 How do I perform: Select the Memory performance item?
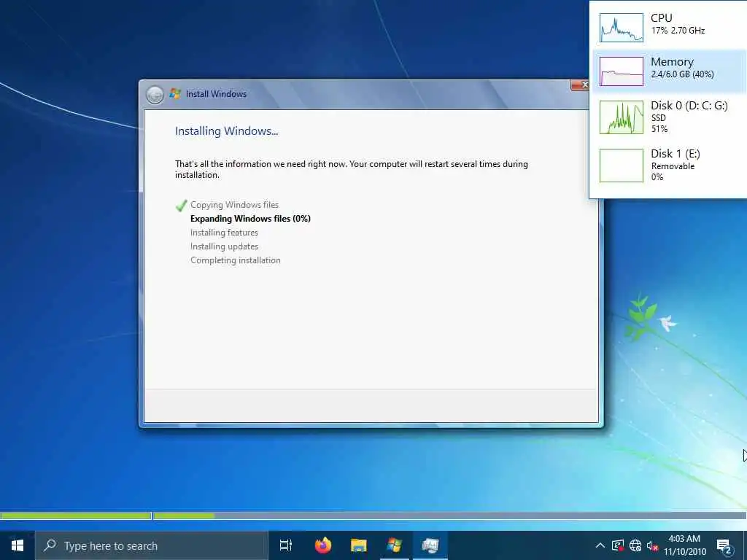pyautogui.click(x=669, y=71)
